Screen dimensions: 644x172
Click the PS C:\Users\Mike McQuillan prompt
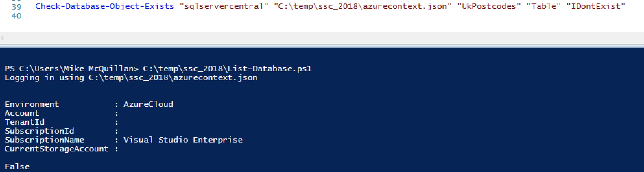tap(69, 69)
